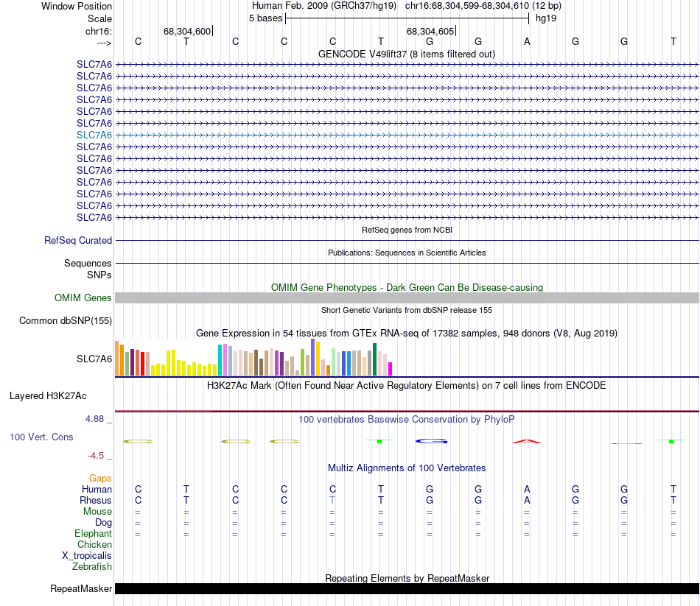Image resolution: width=700 pixels, height=606 pixels.
Task: Open the GENCODE V49lift37 track title
Action: point(406,54)
